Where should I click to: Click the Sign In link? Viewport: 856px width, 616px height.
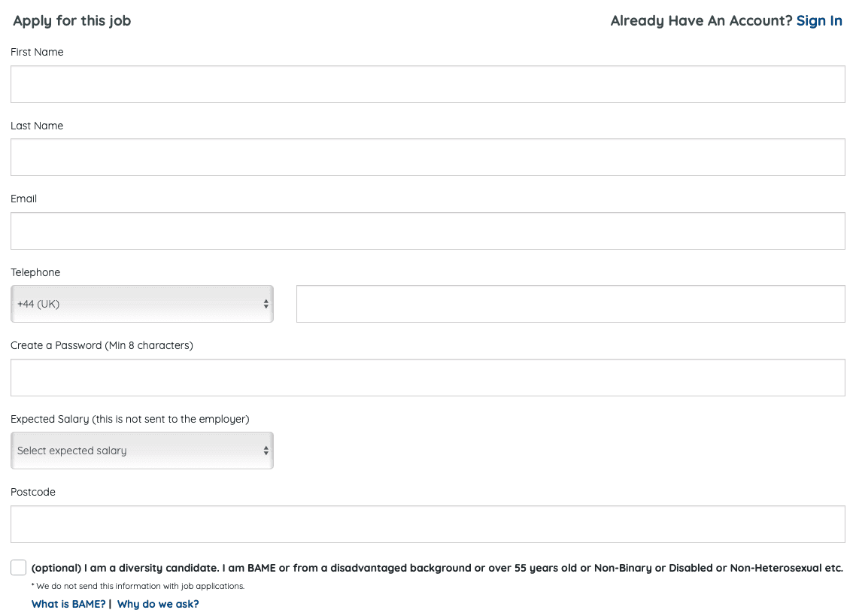[x=819, y=21]
